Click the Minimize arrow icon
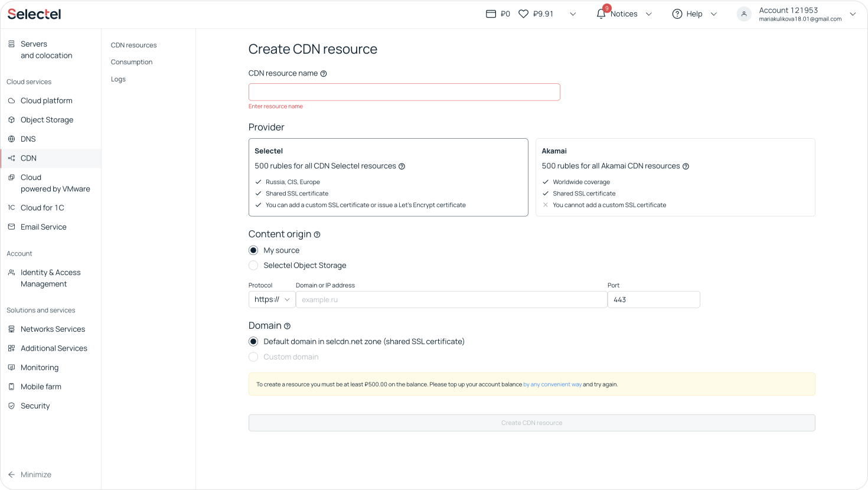 pyautogui.click(x=11, y=475)
